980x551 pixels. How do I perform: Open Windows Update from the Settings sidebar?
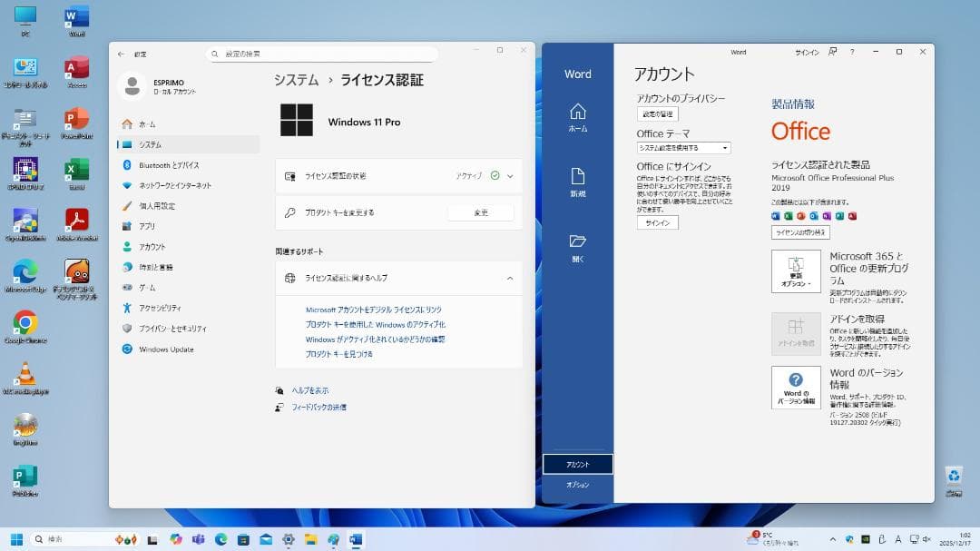pyautogui.click(x=170, y=349)
